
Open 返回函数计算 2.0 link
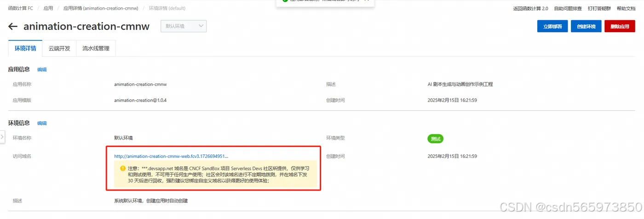[530, 8]
